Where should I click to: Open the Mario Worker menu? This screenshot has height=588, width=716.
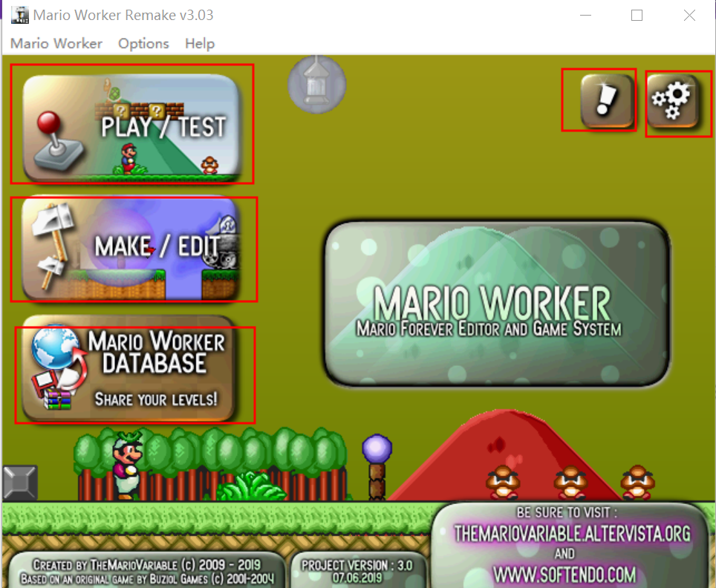[x=56, y=43]
